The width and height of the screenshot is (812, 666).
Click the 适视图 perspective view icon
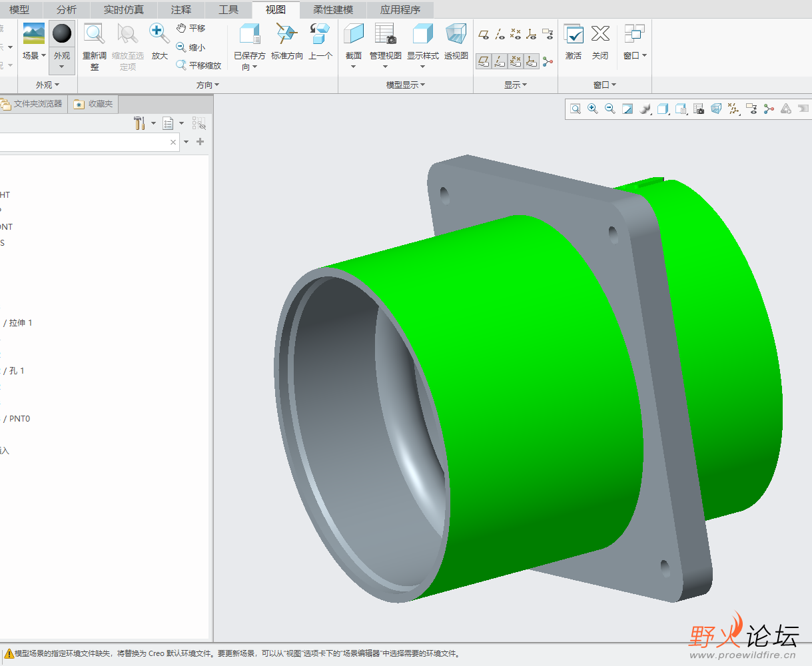(x=456, y=34)
